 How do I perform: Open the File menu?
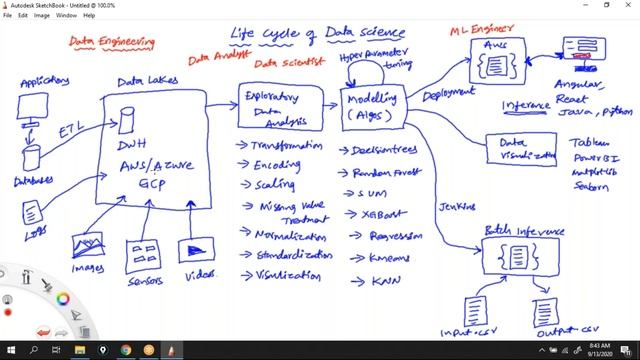[x=7, y=16]
